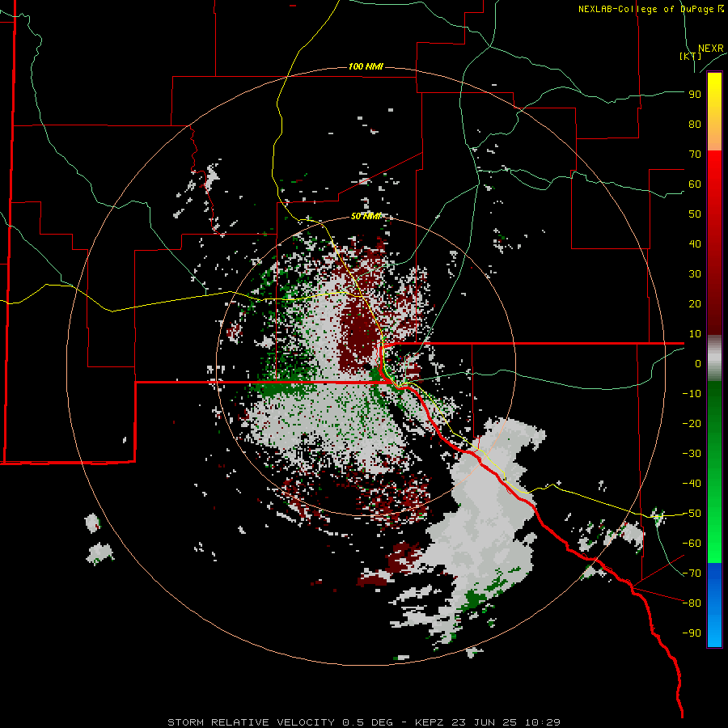The height and width of the screenshot is (728, 728).
Task: Click the 90 value on velocity scale
Action: (695, 95)
